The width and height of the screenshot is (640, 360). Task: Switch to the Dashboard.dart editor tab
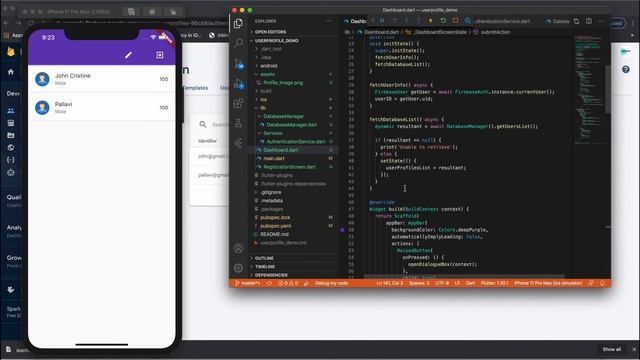(355, 21)
